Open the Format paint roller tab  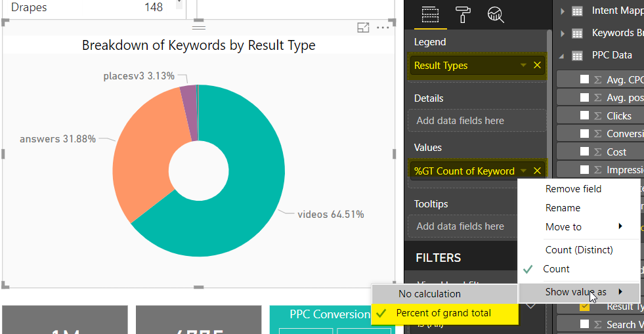pos(463,14)
